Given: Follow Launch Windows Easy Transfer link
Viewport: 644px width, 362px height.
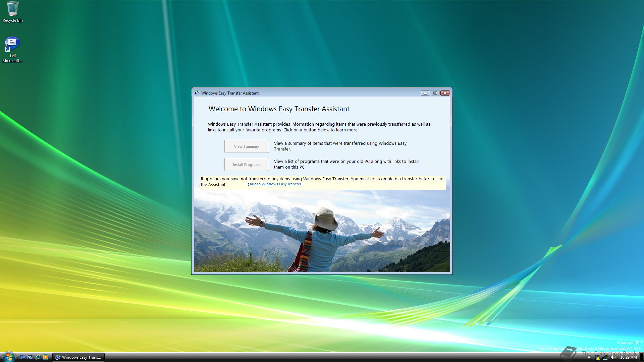Looking at the screenshot, I should tap(275, 184).
